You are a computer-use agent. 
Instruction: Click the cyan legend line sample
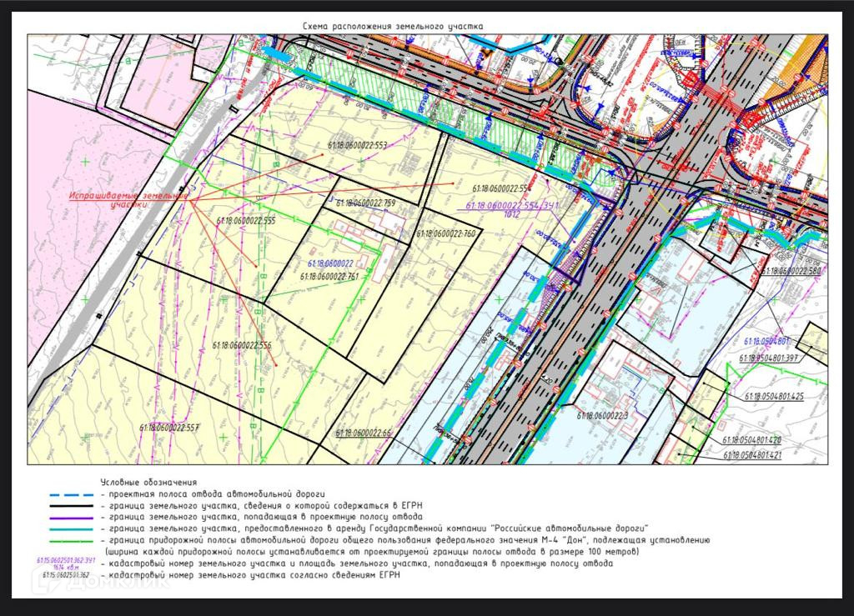72,529
